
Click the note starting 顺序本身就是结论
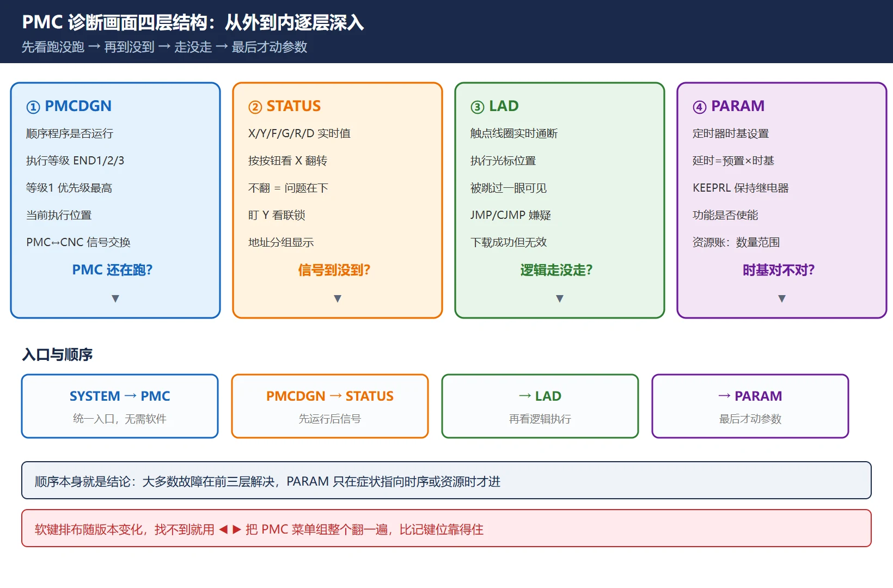pyautogui.click(x=447, y=481)
